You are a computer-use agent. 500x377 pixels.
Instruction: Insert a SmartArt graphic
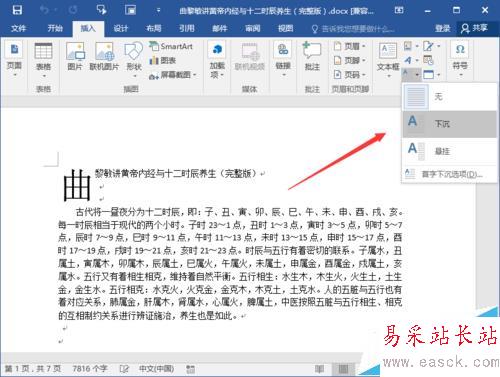(x=171, y=46)
